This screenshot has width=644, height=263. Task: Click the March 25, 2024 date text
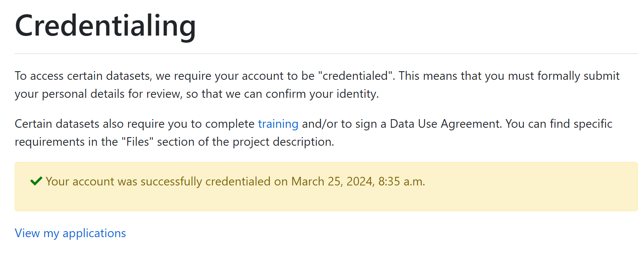click(x=332, y=182)
